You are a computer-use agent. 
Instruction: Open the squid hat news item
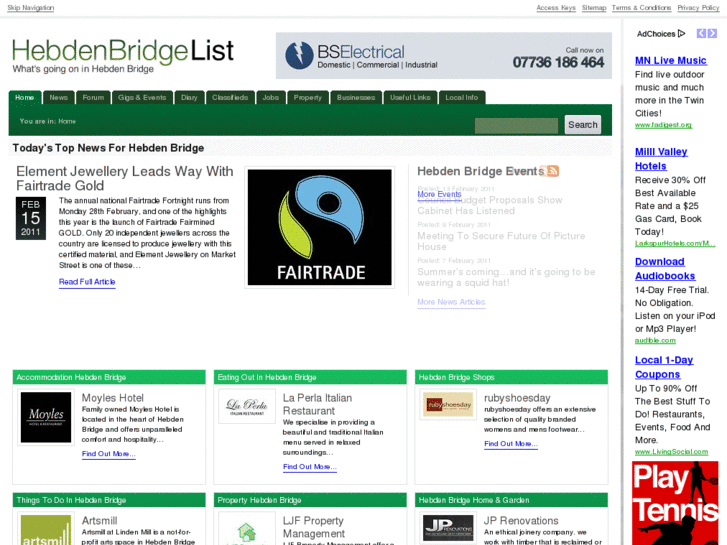point(506,277)
